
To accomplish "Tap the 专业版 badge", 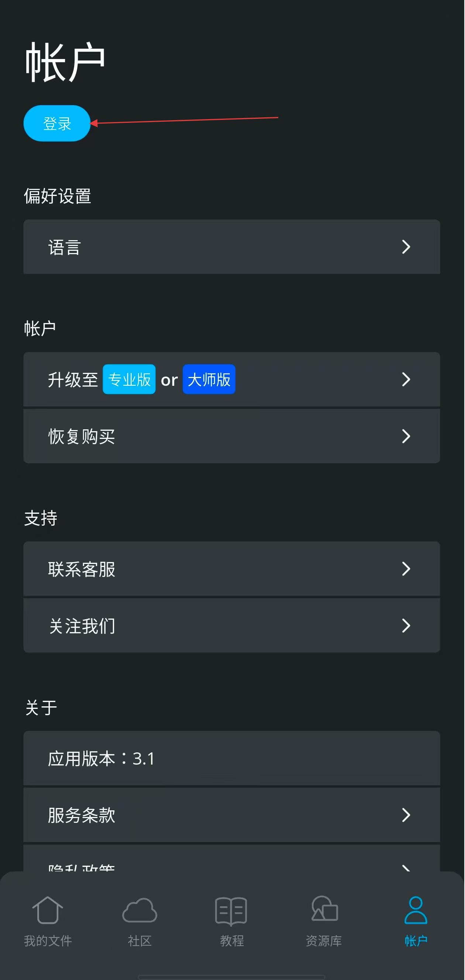I will coord(130,379).
